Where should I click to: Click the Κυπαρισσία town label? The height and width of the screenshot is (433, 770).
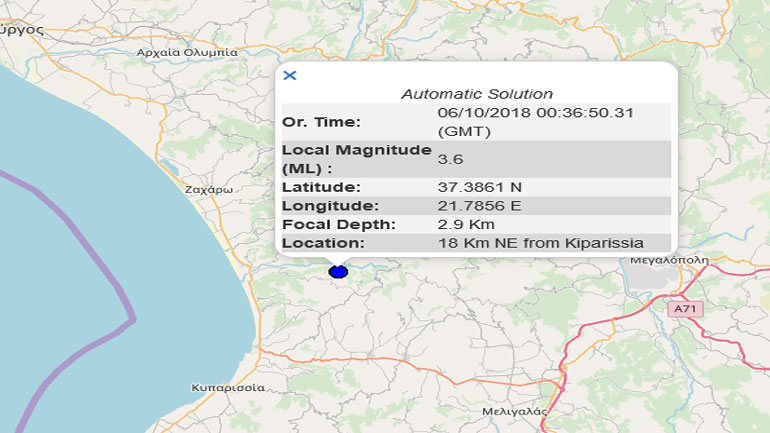[x=228, y=387]
